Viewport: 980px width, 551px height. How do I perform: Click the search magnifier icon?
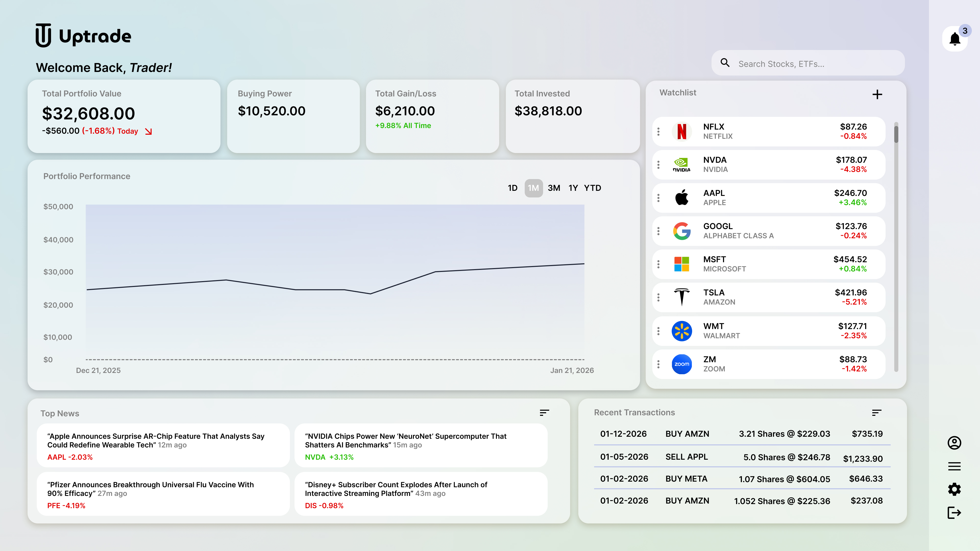coord(725,63)
